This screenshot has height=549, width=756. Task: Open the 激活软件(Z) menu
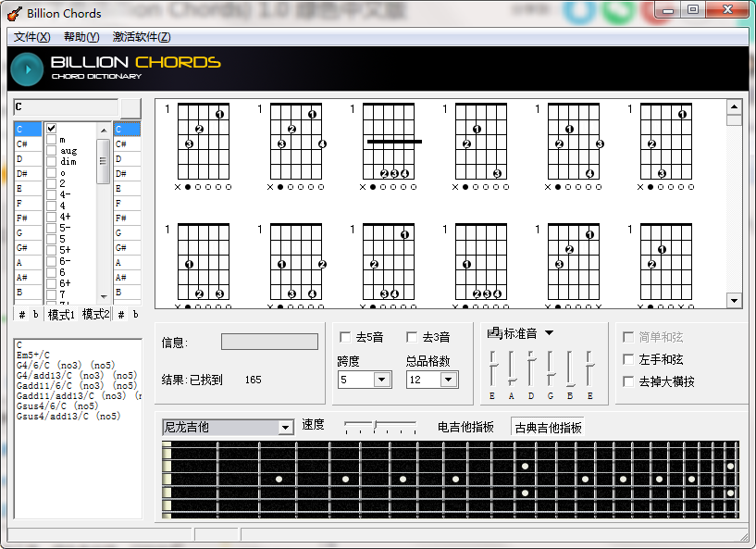[142, 37]
